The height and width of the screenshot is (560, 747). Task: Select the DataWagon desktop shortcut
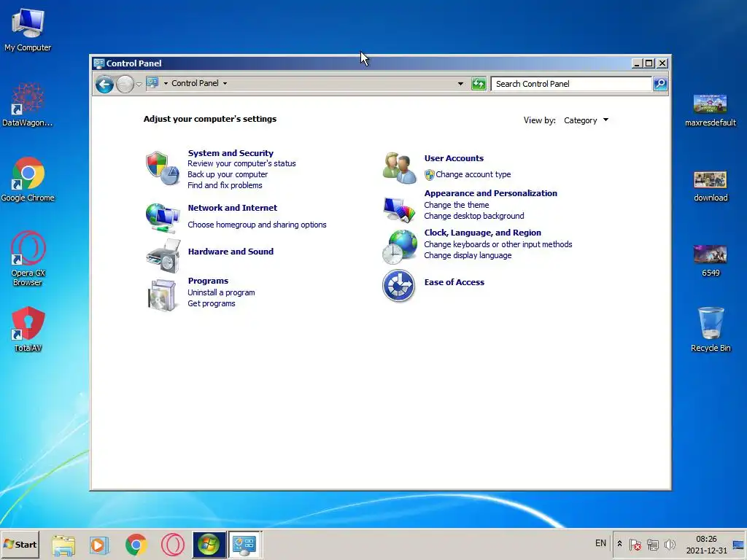point(28,105)
